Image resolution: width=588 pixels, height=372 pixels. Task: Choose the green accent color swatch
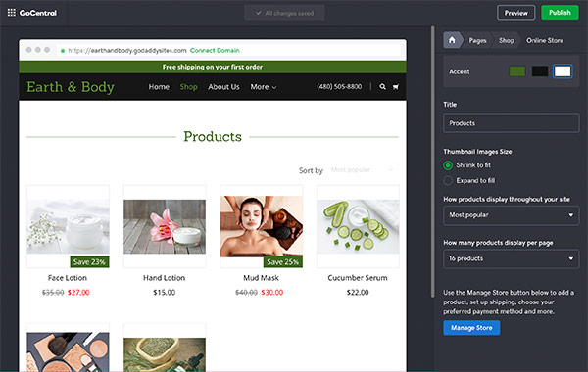point(517,71)
